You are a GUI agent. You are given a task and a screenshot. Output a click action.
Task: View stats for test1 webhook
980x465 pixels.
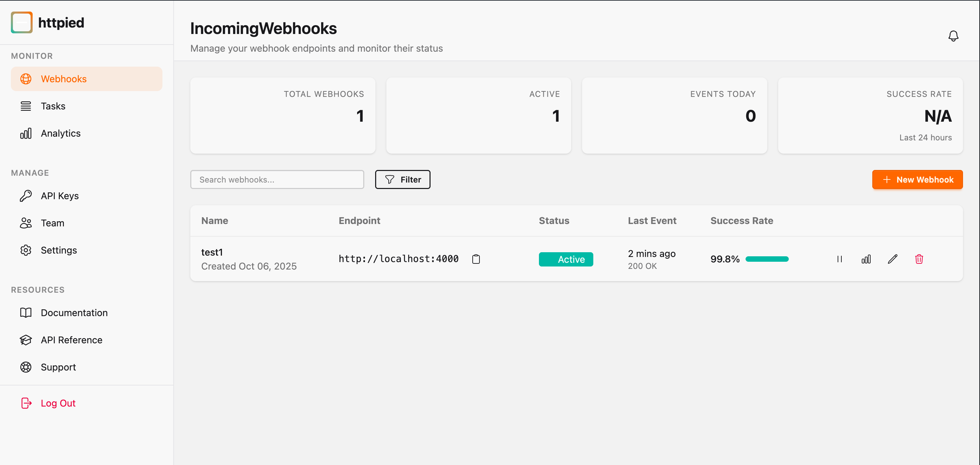pos(866,259)
